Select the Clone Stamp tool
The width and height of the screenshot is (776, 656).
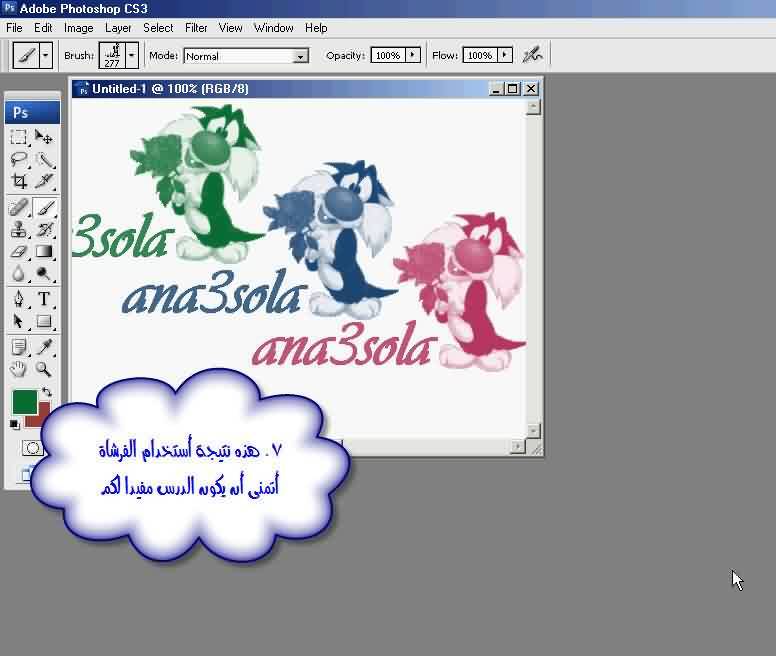[19, 230]
